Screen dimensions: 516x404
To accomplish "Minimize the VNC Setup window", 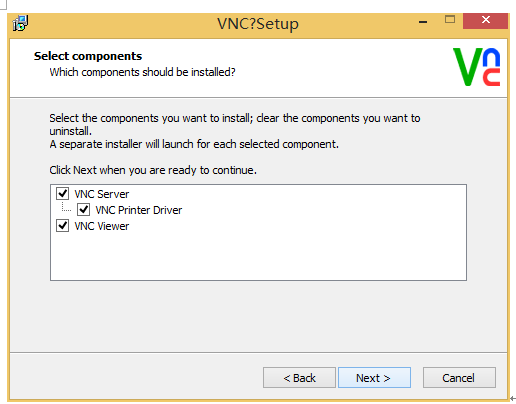I will coord(423,22).
